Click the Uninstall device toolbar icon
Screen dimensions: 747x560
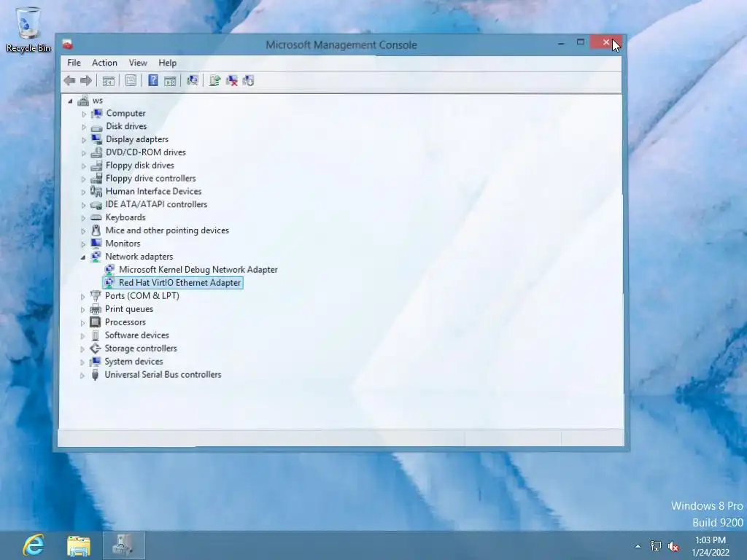[232, 80]
